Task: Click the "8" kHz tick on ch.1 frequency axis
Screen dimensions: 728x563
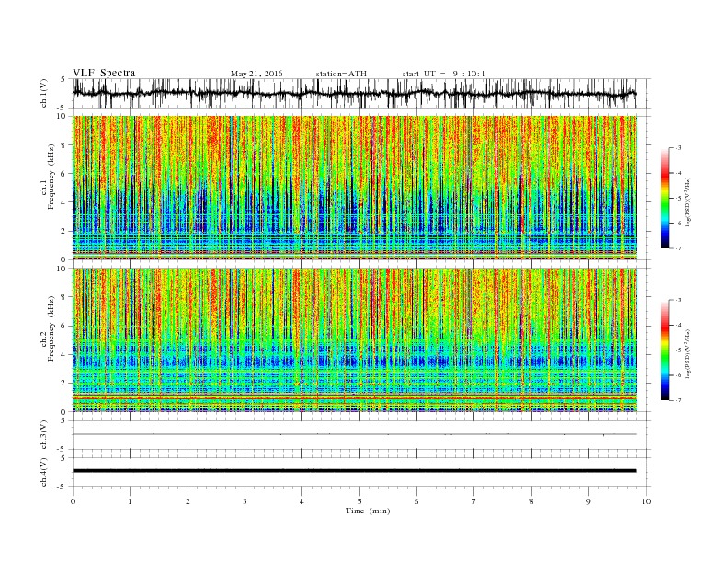Action: pyautogui.click(x=63, y=145)
